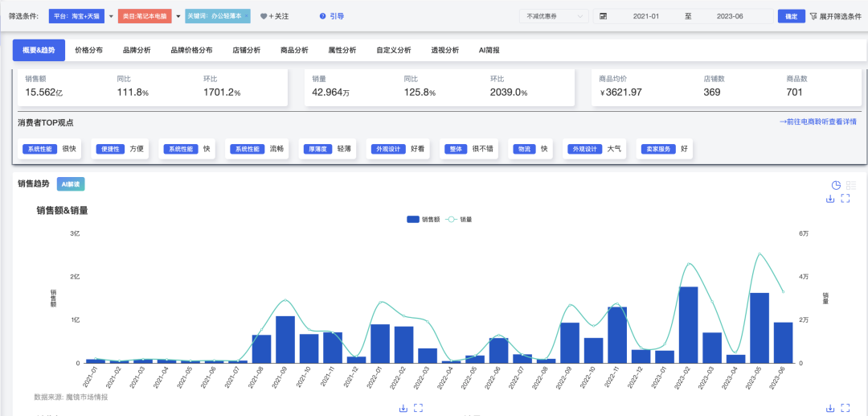Download the bottom-right chart below the trend
Viewport: 868px width, 416px height.
829,408
